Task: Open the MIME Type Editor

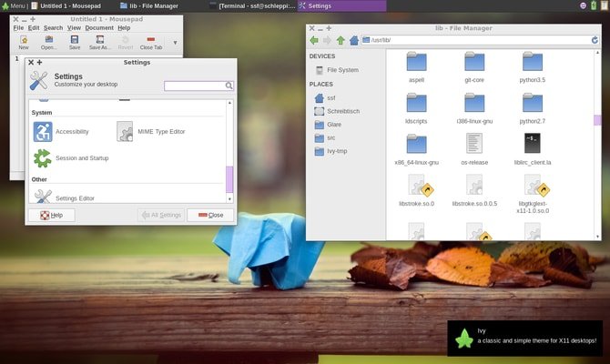Action: 151,131
